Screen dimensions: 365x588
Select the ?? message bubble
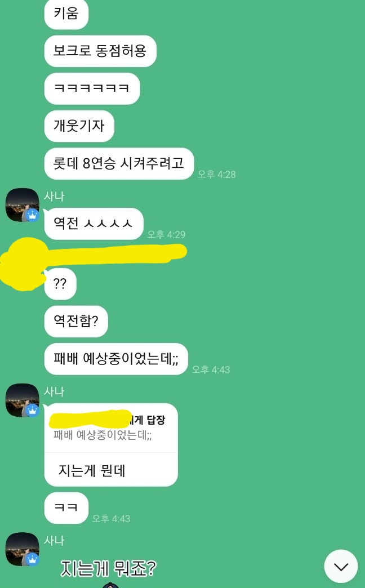click(60, 284)
